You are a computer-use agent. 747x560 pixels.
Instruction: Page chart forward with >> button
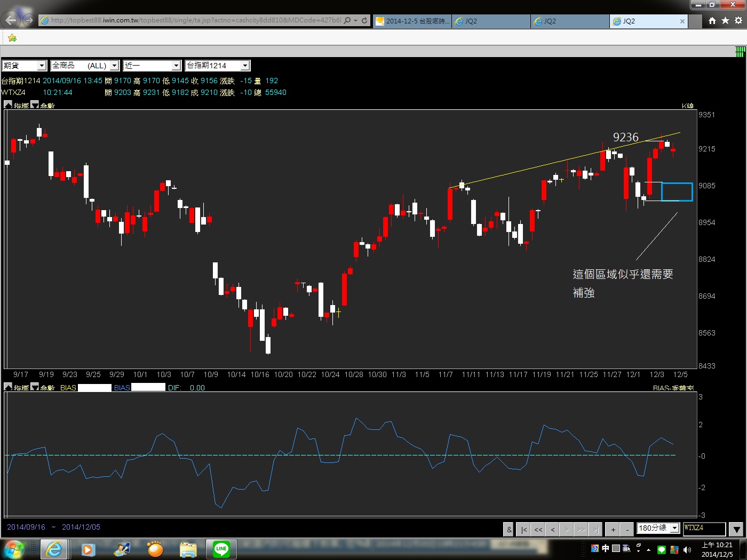pyautogui.click(x=581, y=529)
